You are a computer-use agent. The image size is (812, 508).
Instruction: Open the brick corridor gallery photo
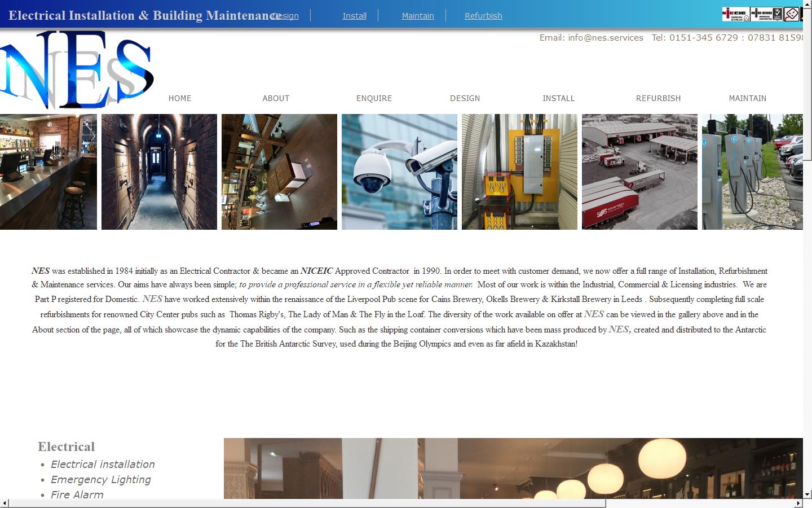[159, 172]
